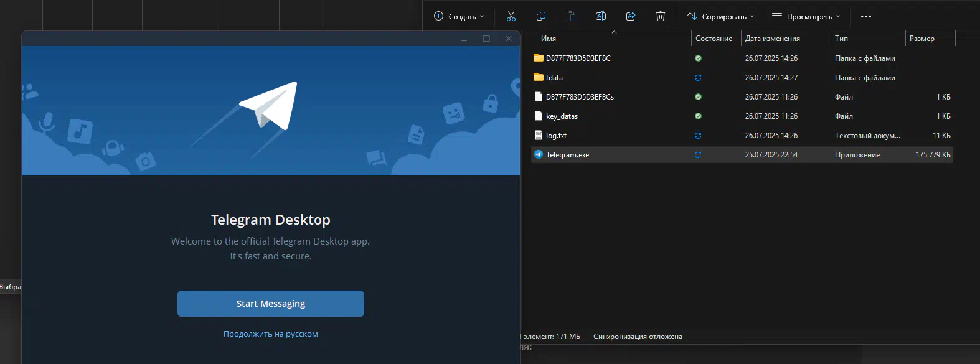Click date 26.07.2025 14:27 for tdata
Viewport: 980px width, 364px height.
click(x=771, y=78)
